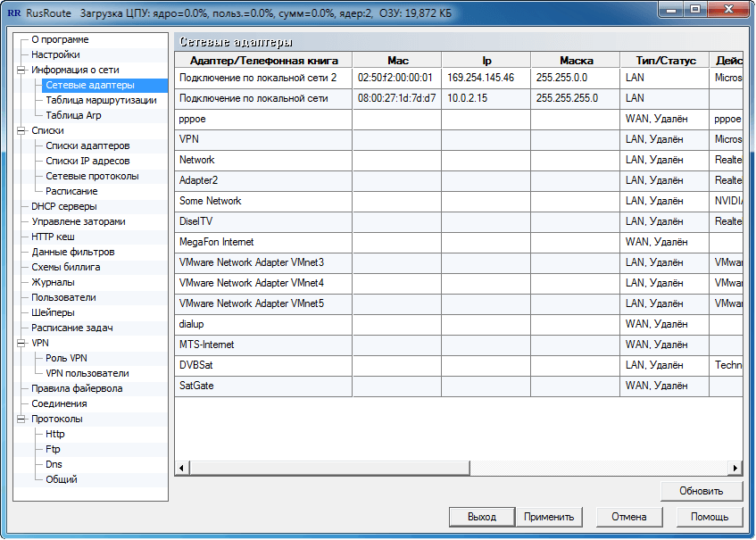Click the horizontal scrollbar thumb
This screenshot has height=540, width=756.
pyautogui.click(x=329, y=469)
